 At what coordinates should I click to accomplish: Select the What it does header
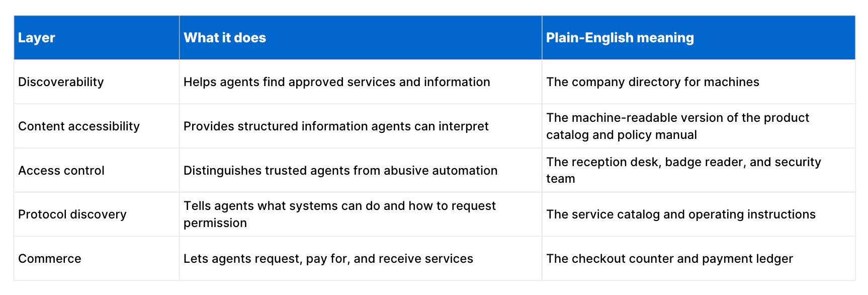pyautogui.click(x=361, y=38)
